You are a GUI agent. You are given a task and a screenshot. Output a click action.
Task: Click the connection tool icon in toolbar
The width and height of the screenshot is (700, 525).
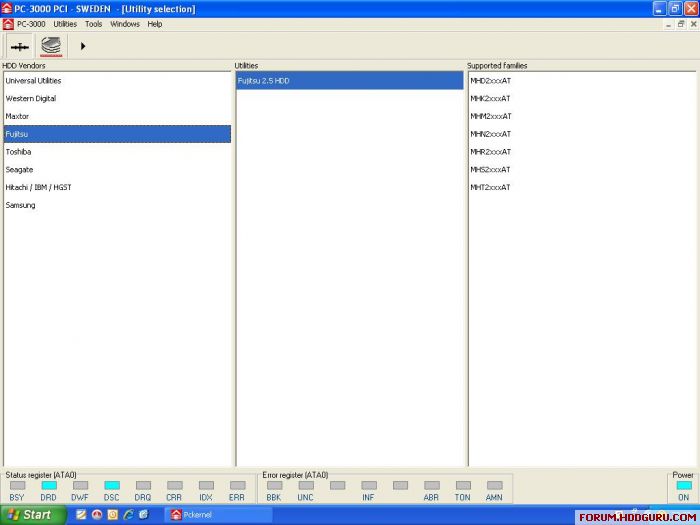(x=20, y=46)
